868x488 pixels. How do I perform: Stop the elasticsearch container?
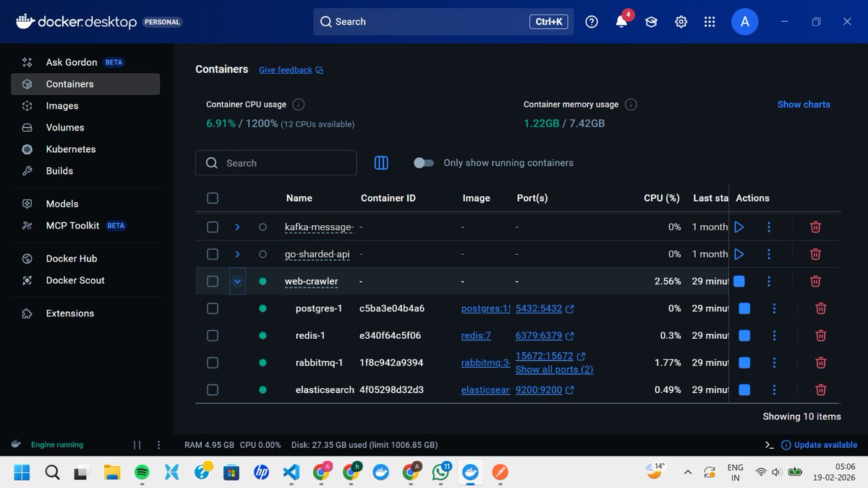pyautogui.click(x=744, y=390)
